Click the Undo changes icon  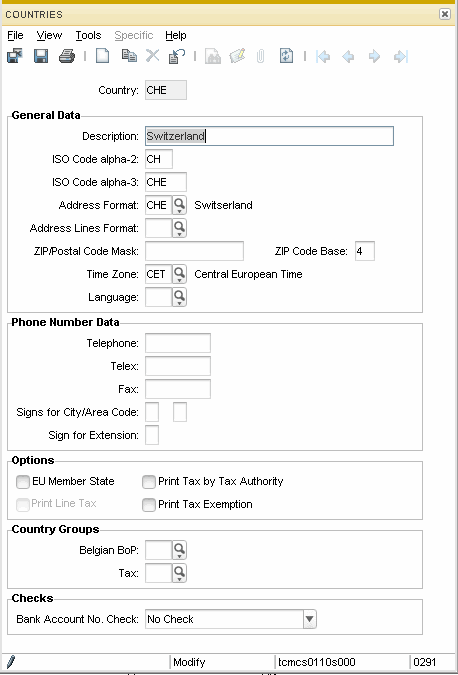177,56
